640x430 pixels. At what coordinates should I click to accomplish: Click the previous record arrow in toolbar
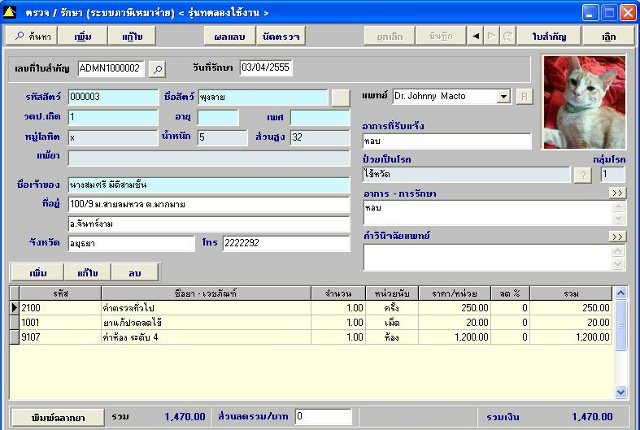pyautogui.click(x=476, y=35)
